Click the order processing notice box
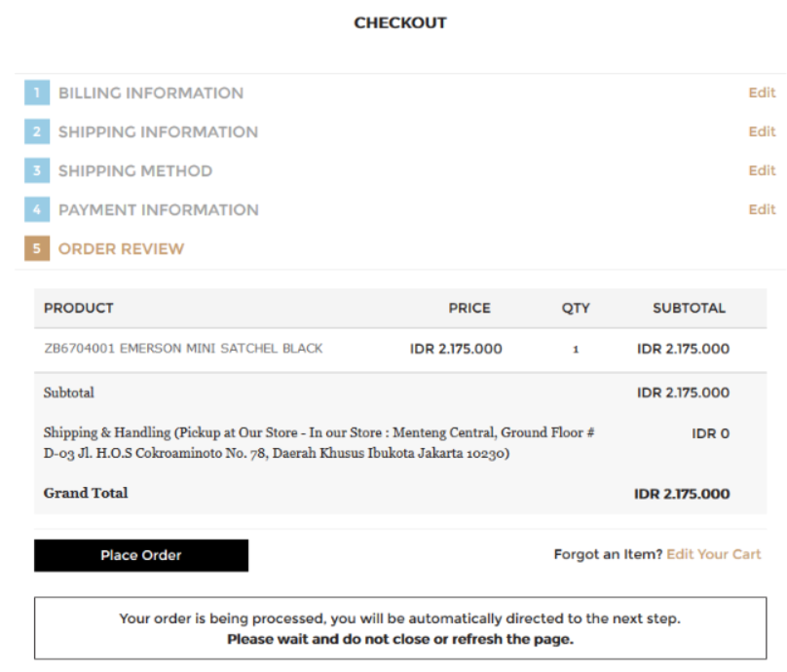787x672 pixels. pos(400,628)
